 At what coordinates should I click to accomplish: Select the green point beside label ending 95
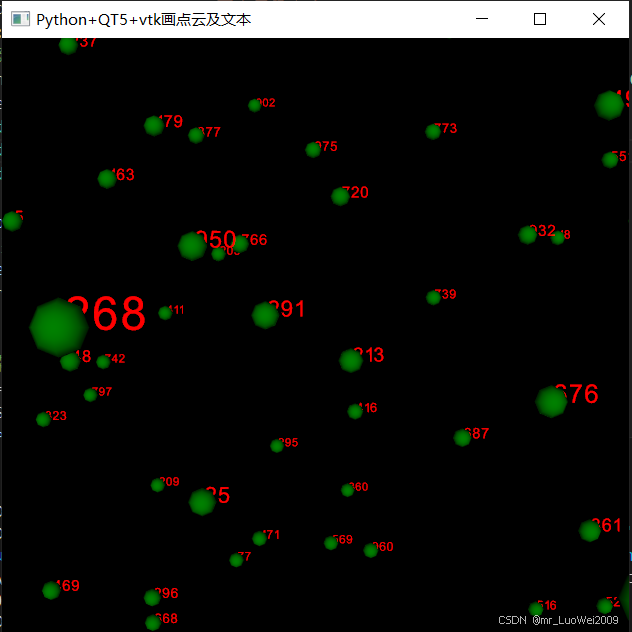(277, 446)
